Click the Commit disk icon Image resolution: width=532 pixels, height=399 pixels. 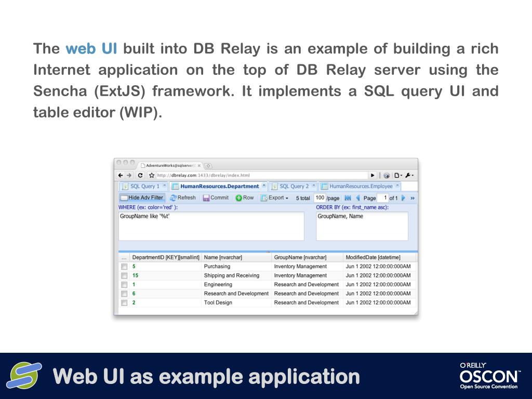pyautogui.click(x=206, y=198)
